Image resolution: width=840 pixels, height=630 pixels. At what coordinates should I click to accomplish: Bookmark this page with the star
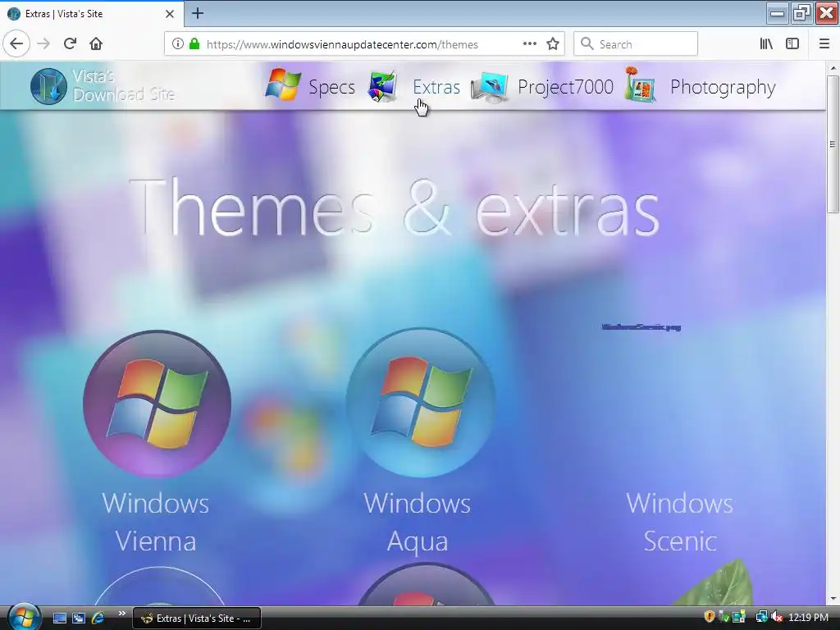[553, 44]
